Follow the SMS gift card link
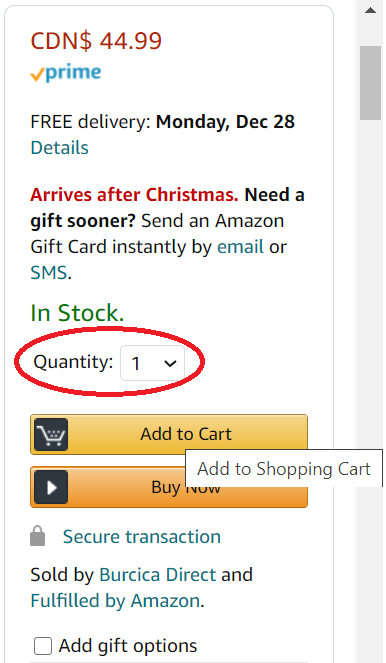Image resolution: width=386 pixels, height=663 pixels. click(49, 273)
